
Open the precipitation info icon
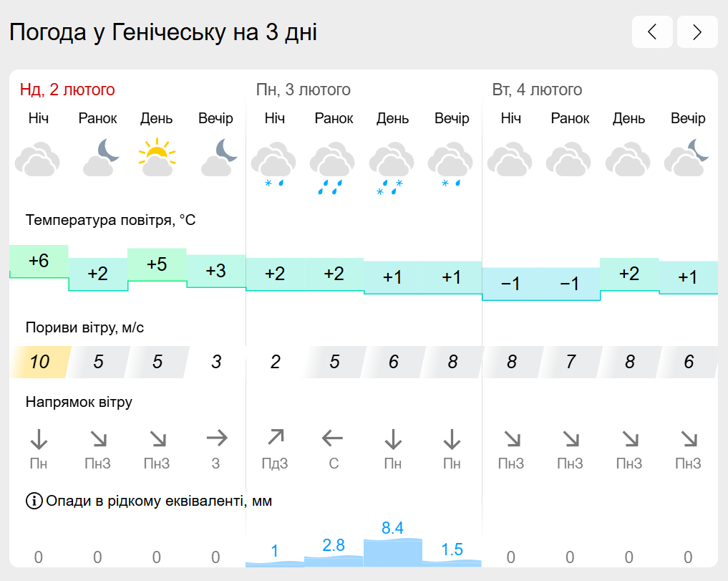34,501
